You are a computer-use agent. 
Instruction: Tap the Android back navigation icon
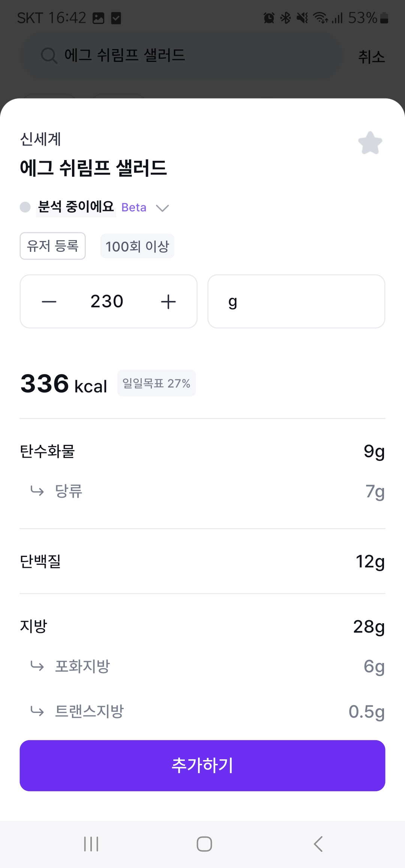[x=318, y=844]
